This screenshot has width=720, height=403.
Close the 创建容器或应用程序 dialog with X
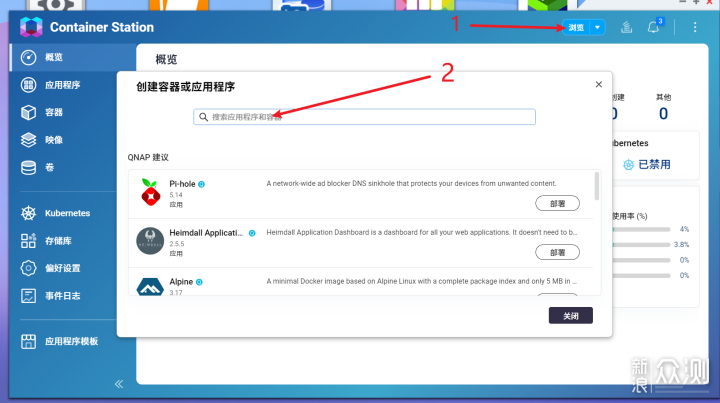click(x=599, y=84)
